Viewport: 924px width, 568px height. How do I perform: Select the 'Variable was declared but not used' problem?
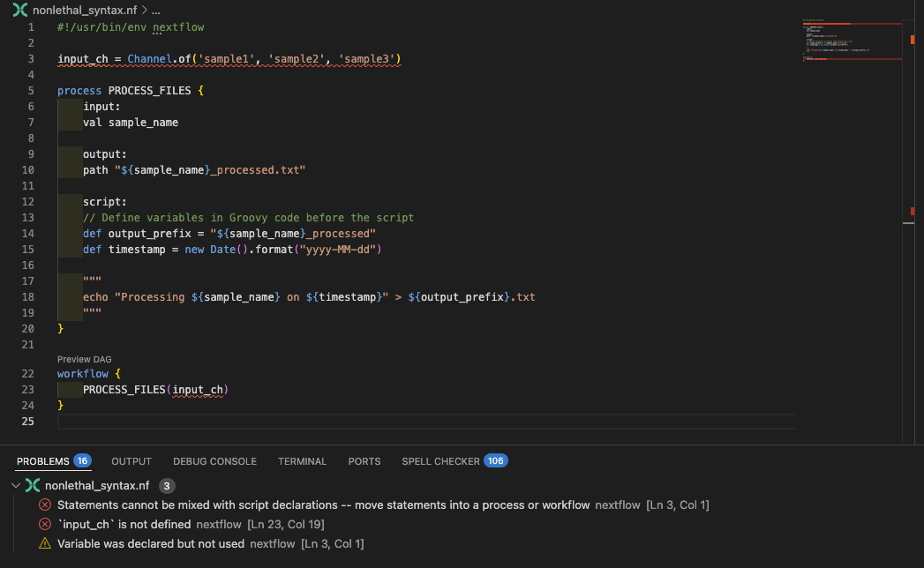coord(150,544)
